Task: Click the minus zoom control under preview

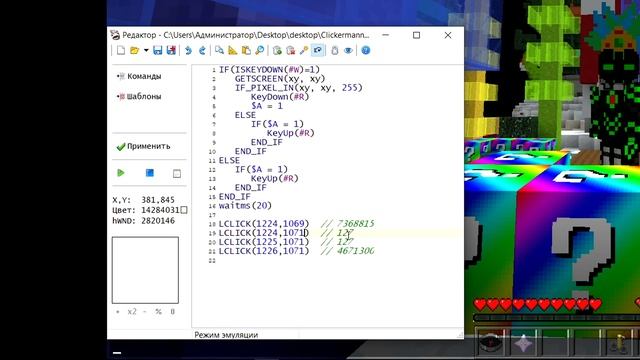Action: pyautogui.click(x=144, y=311)
